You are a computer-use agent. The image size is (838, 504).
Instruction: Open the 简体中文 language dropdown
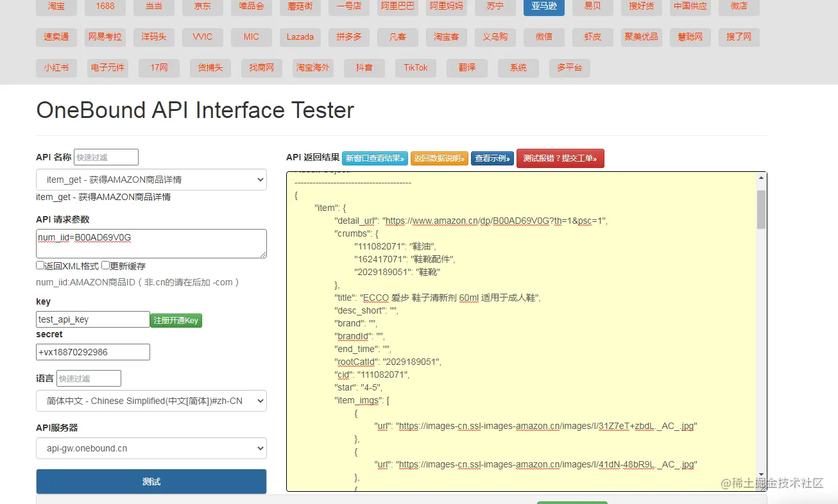[151, 401]
